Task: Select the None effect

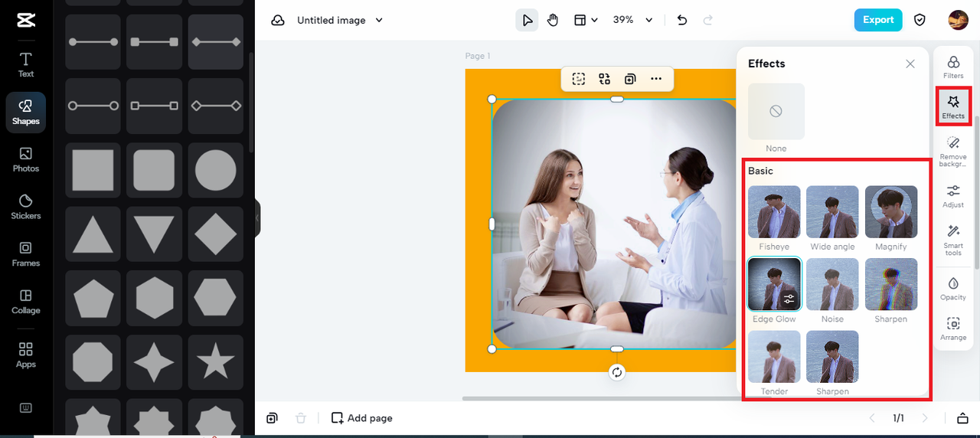Action: click(776, 112)
